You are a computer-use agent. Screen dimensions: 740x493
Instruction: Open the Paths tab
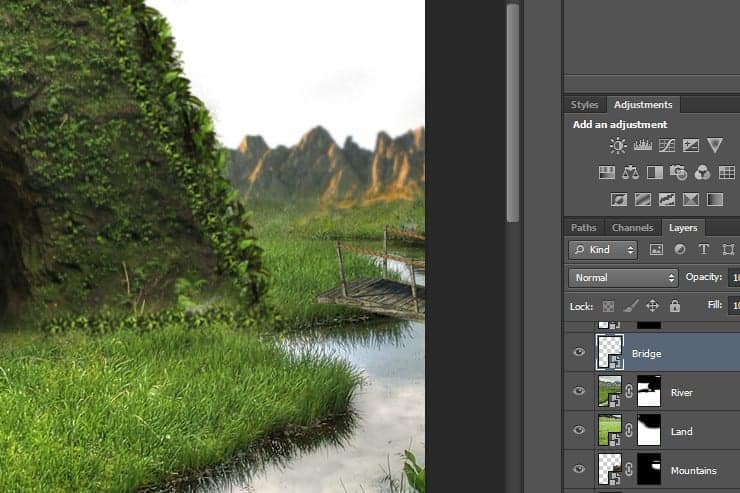(x=584, y=228)
